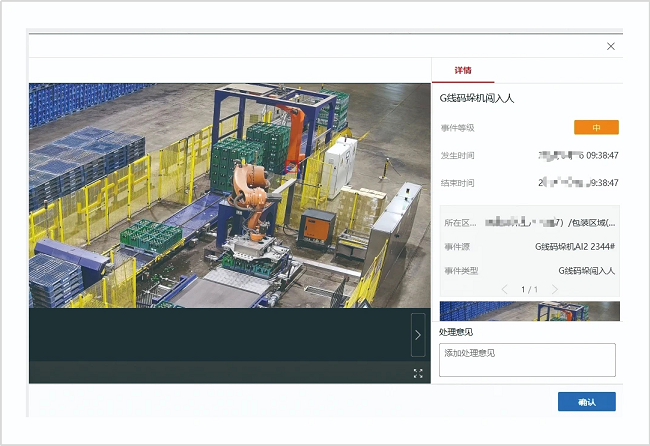Click the 发生时间 value ending in 09:38:47
The width and height of the screenshot is (650, 446).
[x=578, y=155]
